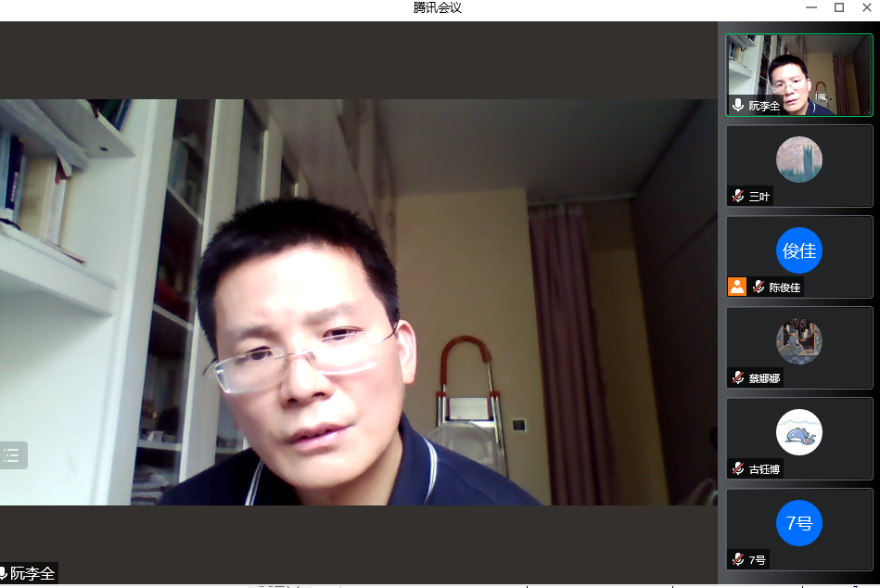Click the 陈俊佳 name label
880x588 pixels.
[784, 288]
